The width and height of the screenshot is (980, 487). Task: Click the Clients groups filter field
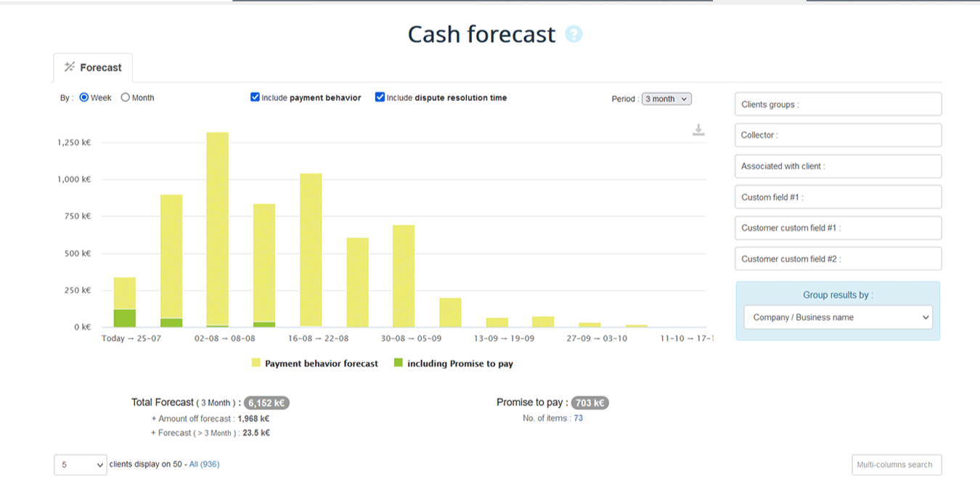838,105
